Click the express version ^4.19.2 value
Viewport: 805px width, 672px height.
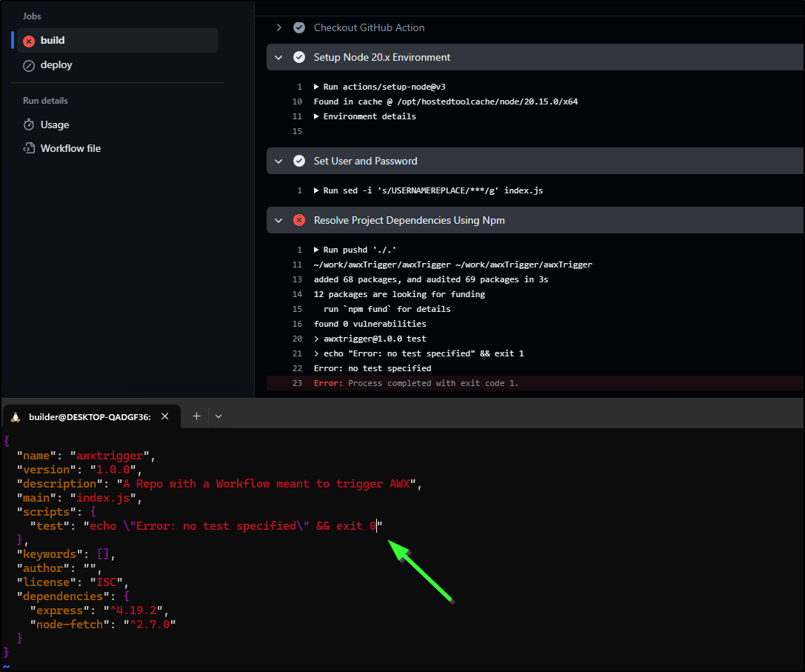(133, 611)
